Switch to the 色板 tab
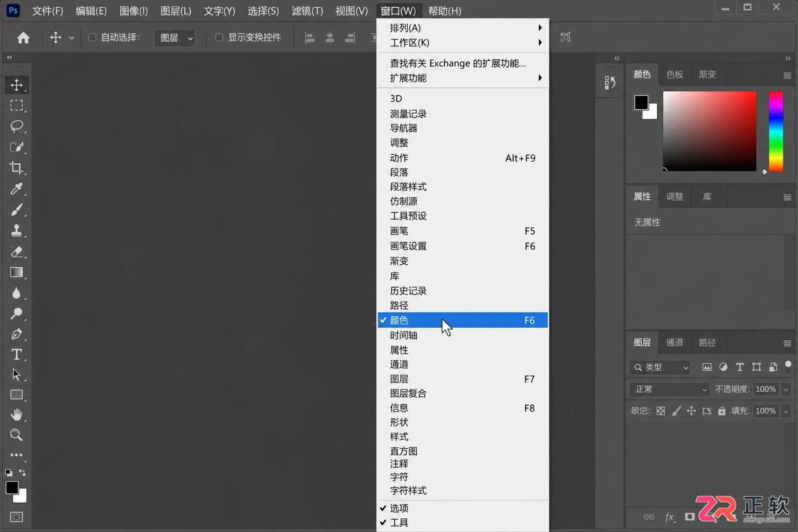798x532 pixels. (674, 74)
